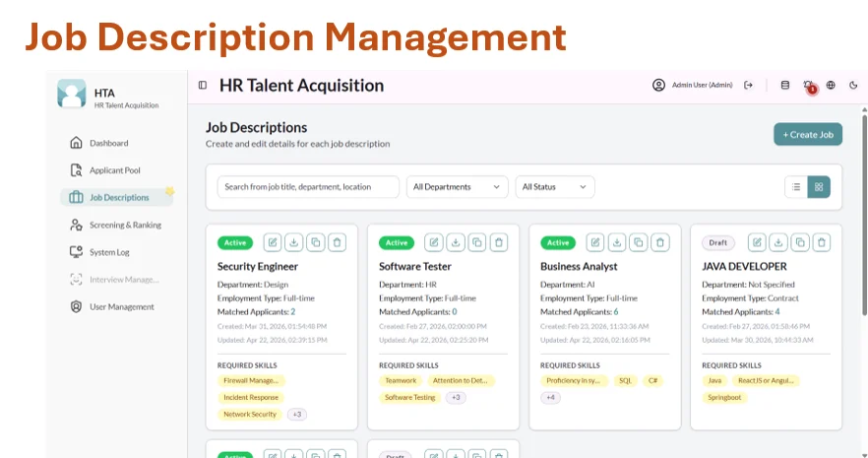This screenshot has width=868, height=458.
Task: Click the Create Job button
Action: tap(808, 135)
